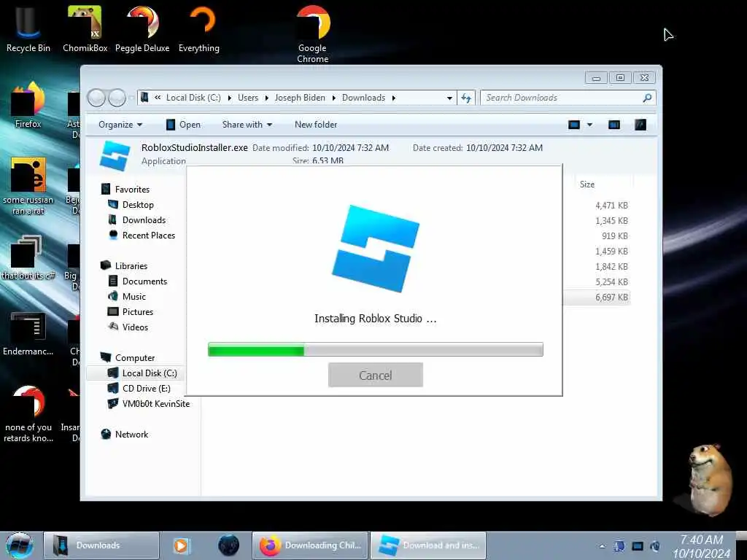Select Joseph Biden in address breadcrumb
Viewport: 747px width, 560px height.
300,98
